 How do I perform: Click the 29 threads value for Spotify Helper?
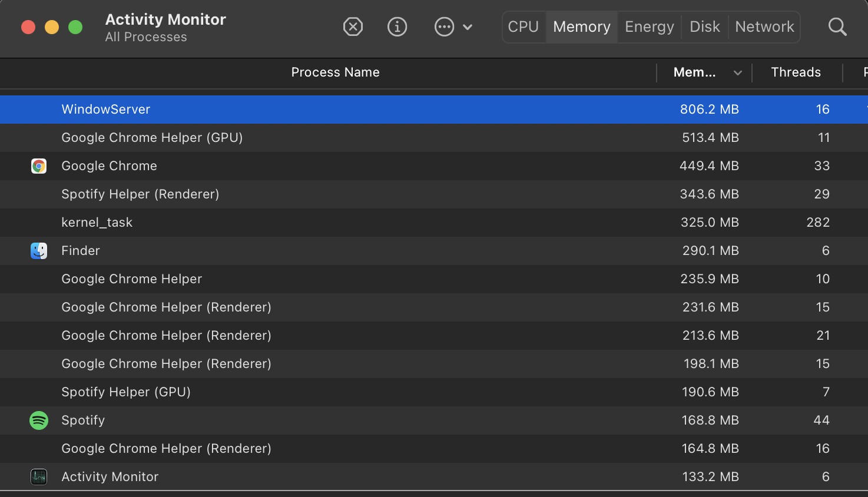click(821, 194)
